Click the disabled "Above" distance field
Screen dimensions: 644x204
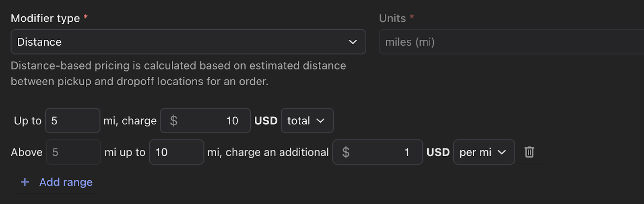[x=73, y=152]
